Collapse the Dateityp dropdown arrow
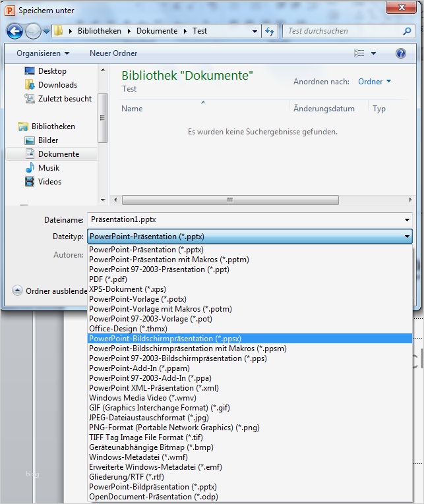Screen dimensions: 424x504 click(407, 237)
